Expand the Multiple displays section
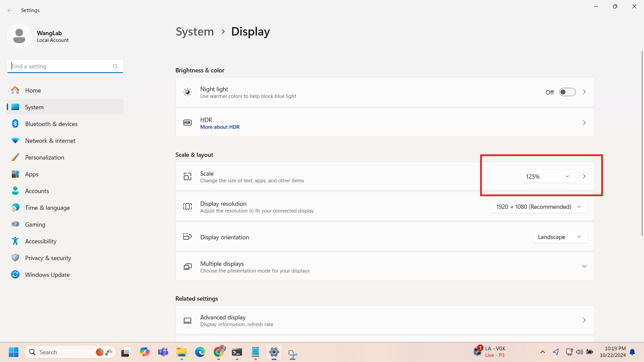 click(x=584, y=266)
